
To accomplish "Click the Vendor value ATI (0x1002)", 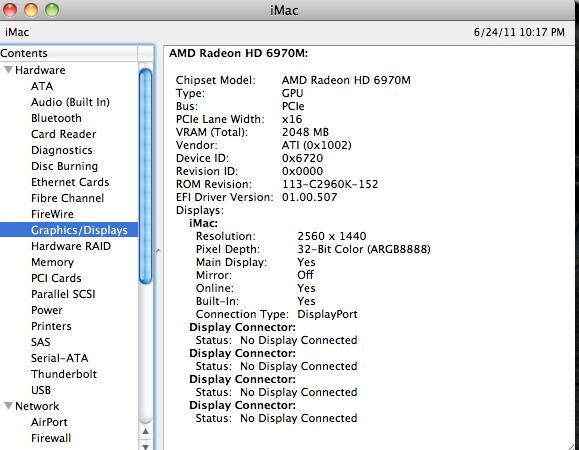I will click(x=316, y=145).
